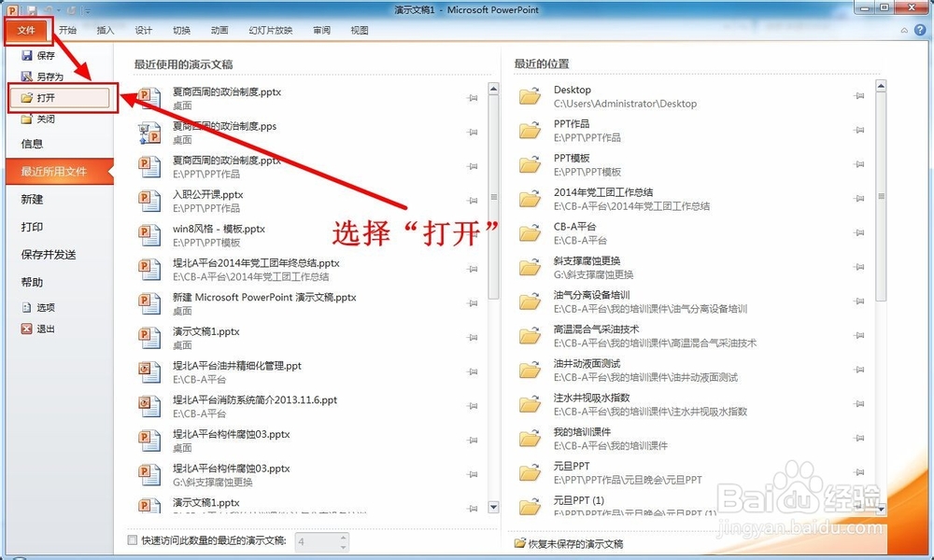Click the quick-access count number field

317,541
